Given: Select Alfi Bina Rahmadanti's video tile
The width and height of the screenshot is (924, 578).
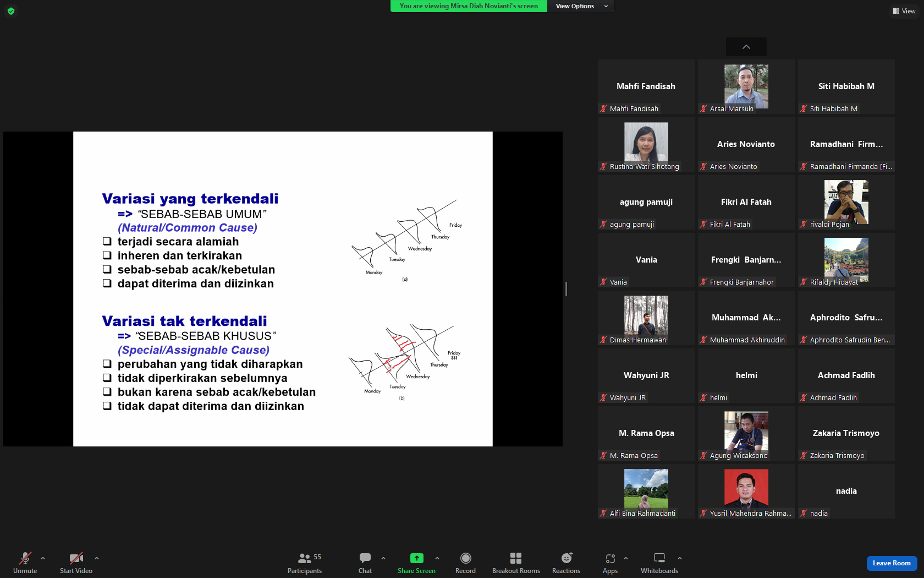Looking at the screenshot, I should click(646, 490).
